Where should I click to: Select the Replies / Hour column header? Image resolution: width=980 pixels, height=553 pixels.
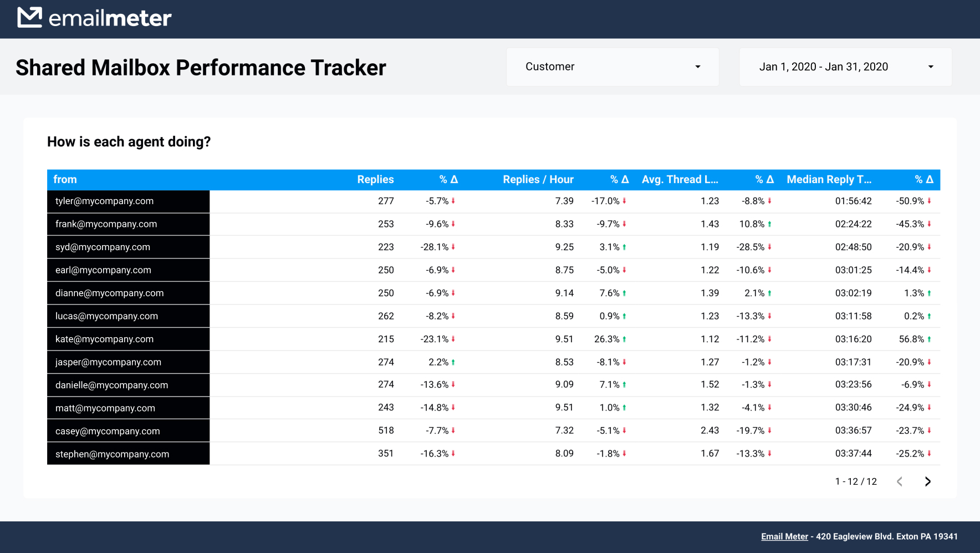[x=538, y=179]
